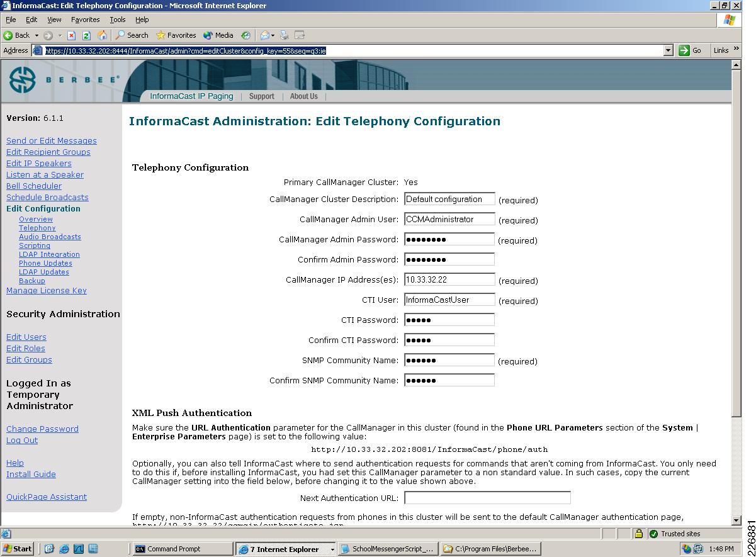This screenshot has height=557, width=756.
Task: Open the Support tab
Action: click(x=261, y=96)
